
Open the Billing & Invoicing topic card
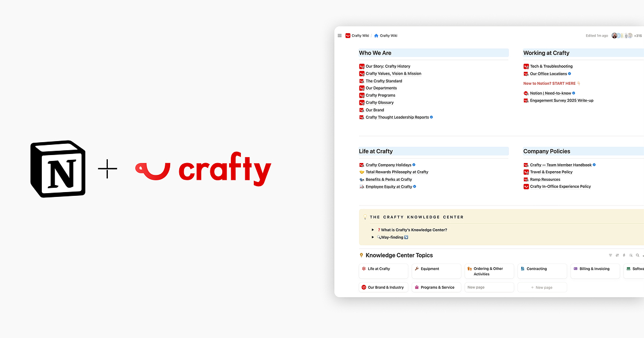595,271
